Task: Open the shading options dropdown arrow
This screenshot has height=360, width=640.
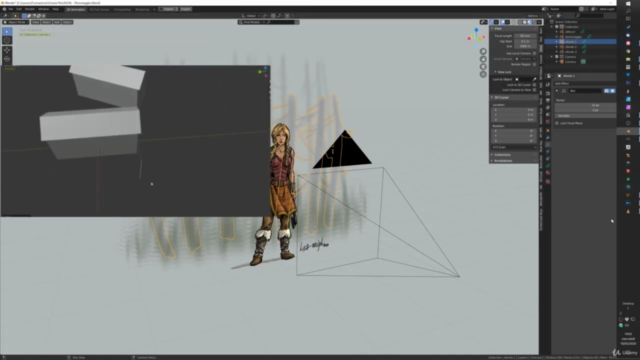Action: (540, 22)
